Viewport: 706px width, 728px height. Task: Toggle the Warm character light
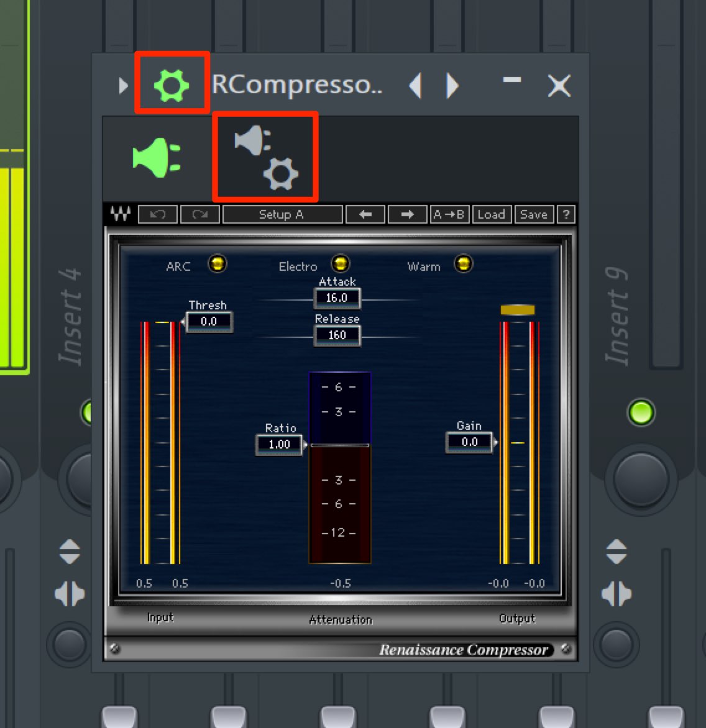[x=463, y=264]
